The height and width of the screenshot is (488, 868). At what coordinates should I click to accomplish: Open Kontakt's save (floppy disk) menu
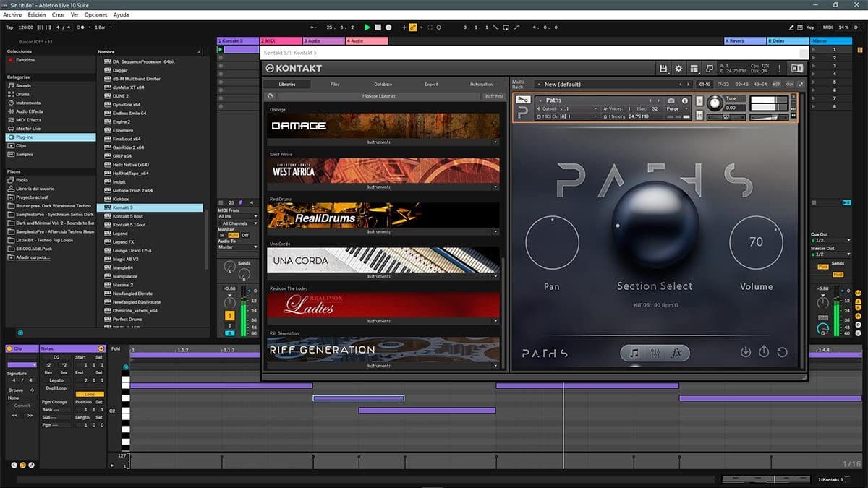coord(663,69)
